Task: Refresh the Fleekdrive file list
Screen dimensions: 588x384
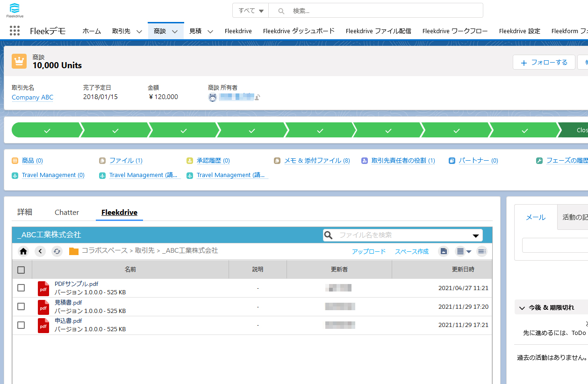Action: point(57,251)
